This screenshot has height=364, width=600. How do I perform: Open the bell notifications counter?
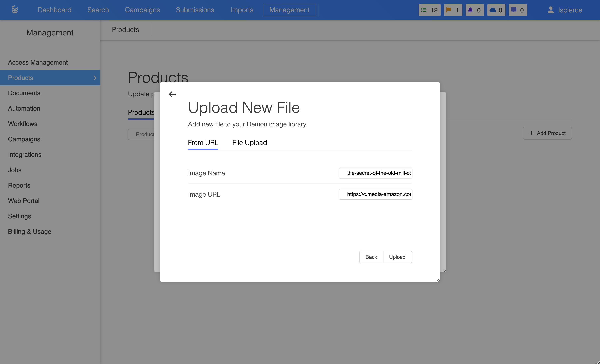click(474, 10)
